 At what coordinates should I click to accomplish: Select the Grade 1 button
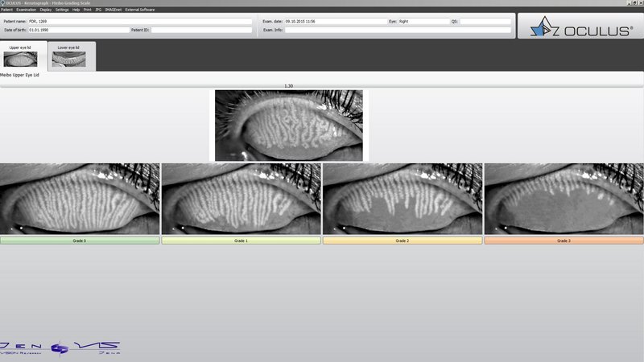tap(242, 241)
